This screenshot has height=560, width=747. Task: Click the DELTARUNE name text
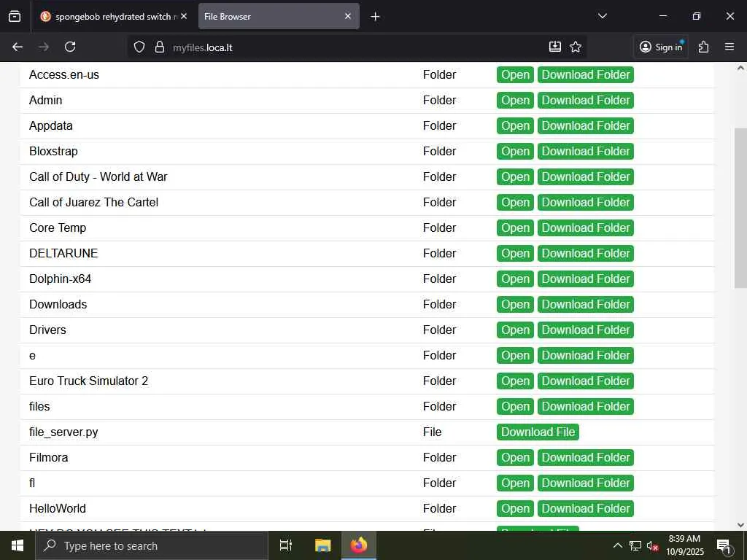pyautogui.click(x=63, y=253)
